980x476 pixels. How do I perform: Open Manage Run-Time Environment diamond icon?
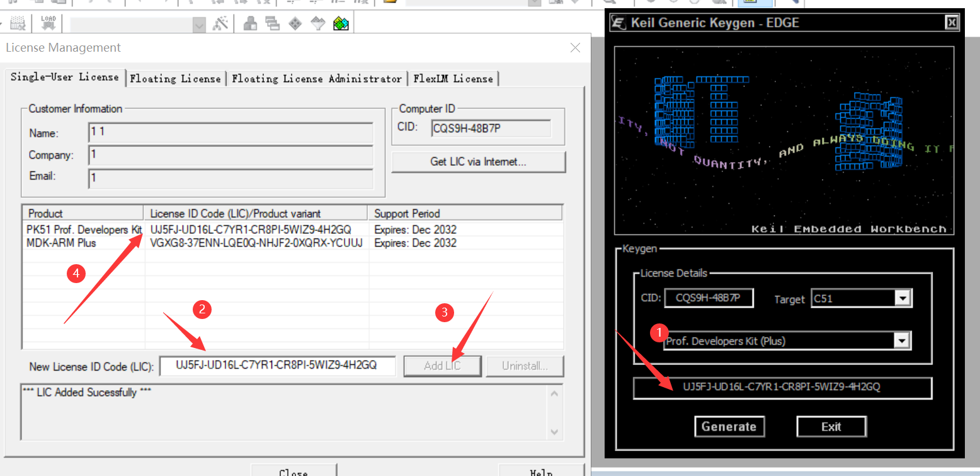click(x=295, y=24)
